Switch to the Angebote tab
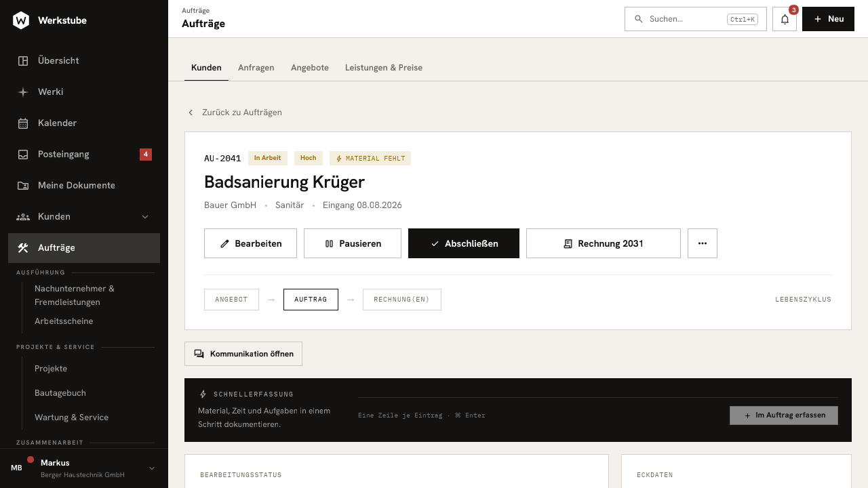 310,68
